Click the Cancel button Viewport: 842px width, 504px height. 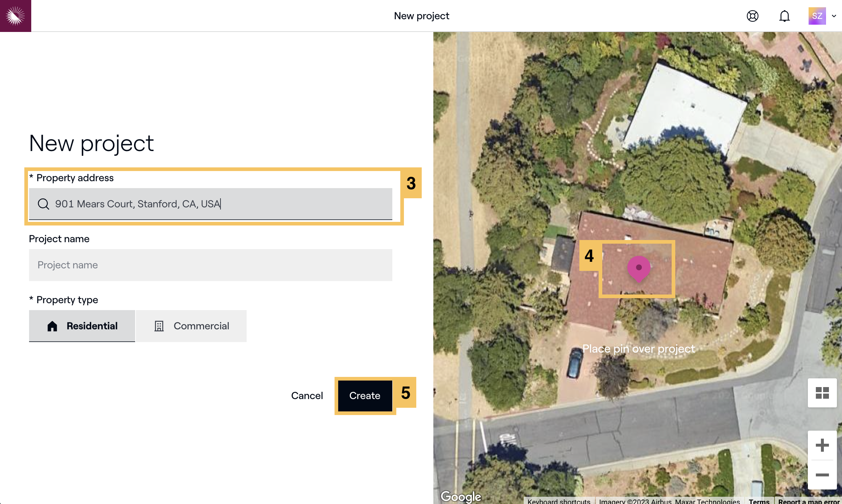coord(307,395)
